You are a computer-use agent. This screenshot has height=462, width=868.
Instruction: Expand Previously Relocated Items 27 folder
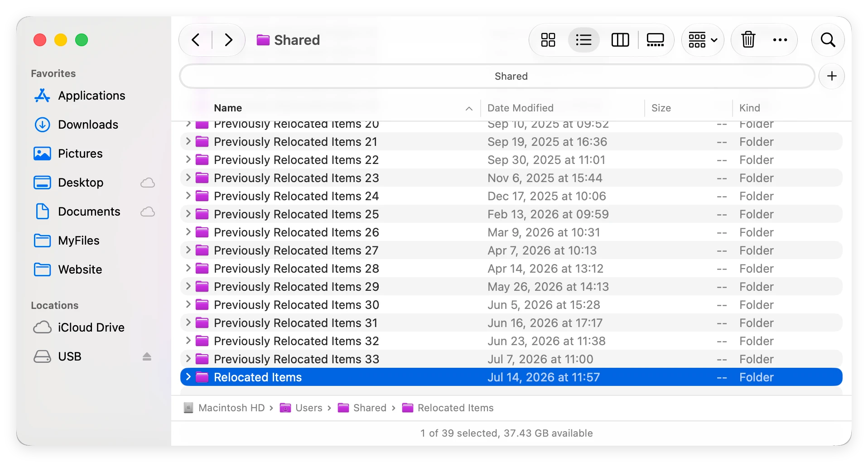pos(188,250)
